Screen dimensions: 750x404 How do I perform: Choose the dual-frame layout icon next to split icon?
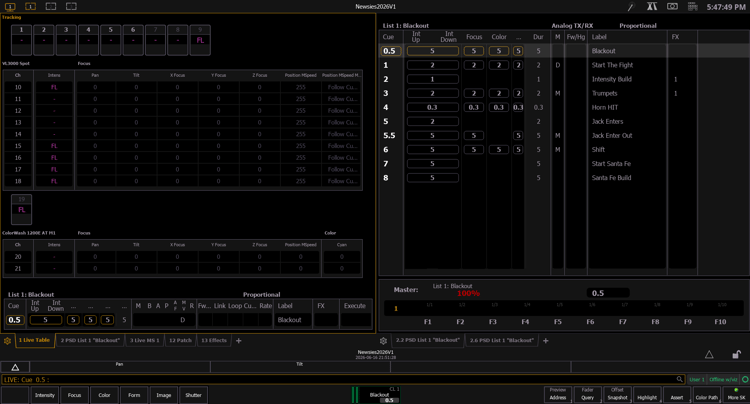coord(71,6)
